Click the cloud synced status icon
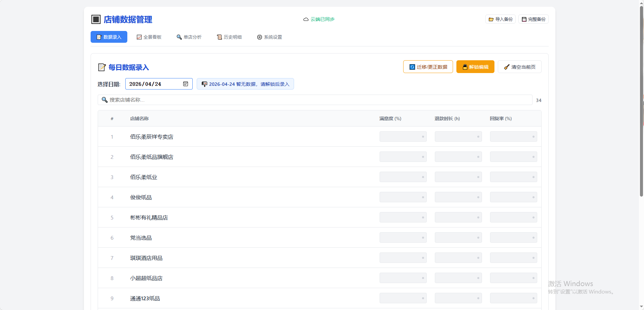 point(306,20)
